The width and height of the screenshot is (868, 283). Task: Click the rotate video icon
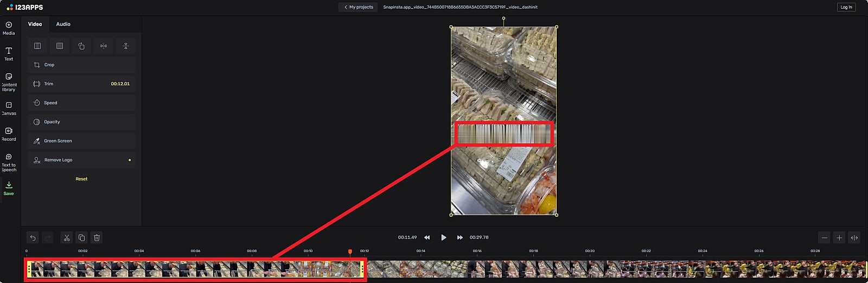pos(81,46)
